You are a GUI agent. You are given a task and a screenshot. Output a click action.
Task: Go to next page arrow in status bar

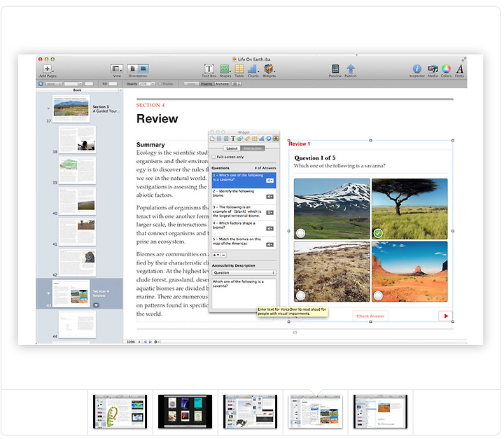pyautogui.click(x=150, y=342)
